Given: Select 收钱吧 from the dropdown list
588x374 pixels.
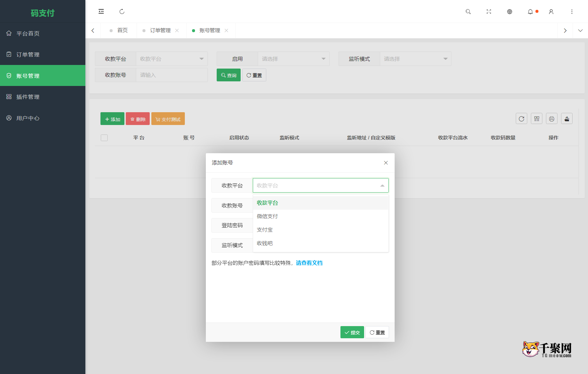Looking at the screenshot, I should click(320, 243).
